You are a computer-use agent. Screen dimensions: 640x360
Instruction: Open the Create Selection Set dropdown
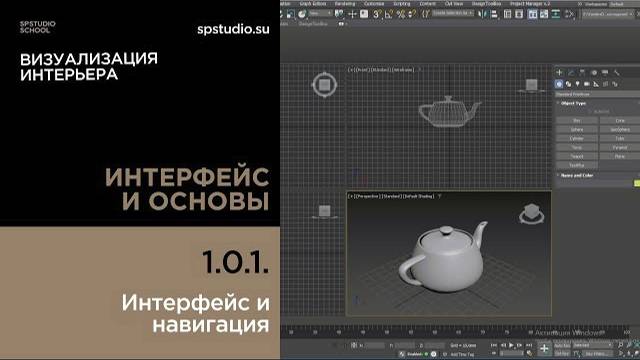pos(453,13)
